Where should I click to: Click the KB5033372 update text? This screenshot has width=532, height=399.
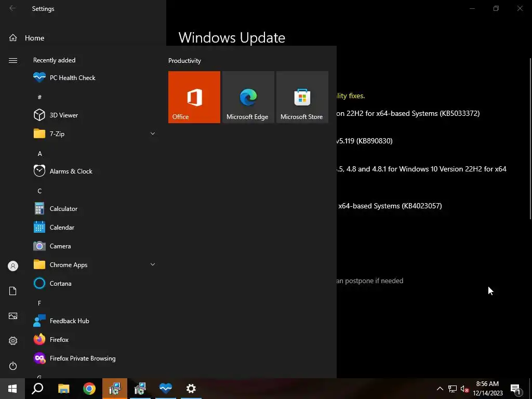point(408,113)
